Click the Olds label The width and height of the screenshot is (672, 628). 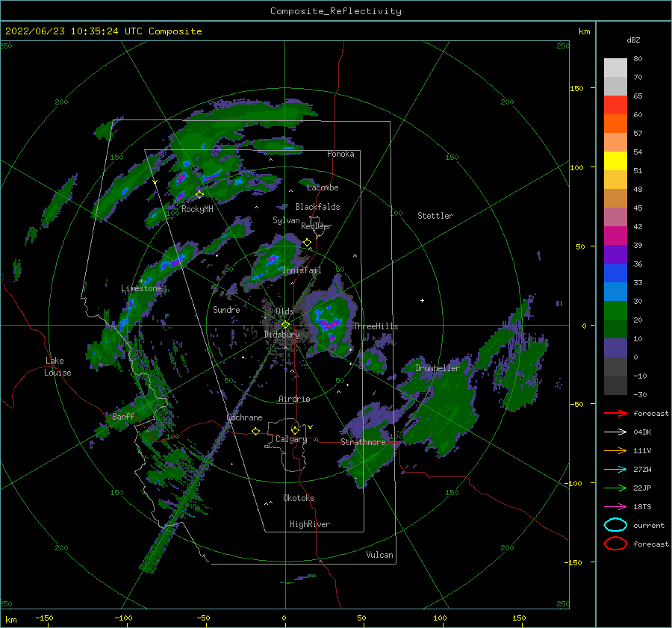(284, 311)
